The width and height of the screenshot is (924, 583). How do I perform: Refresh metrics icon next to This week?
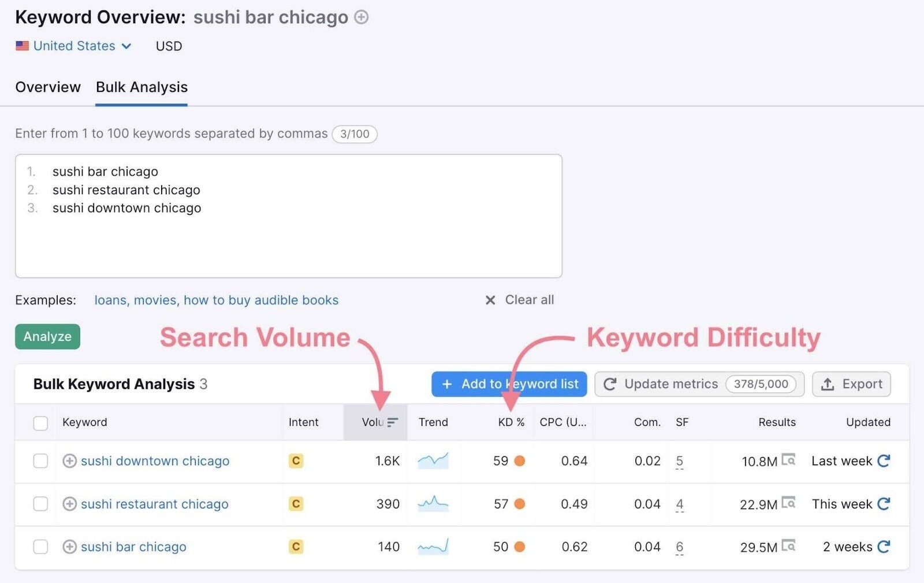[884, 503]
